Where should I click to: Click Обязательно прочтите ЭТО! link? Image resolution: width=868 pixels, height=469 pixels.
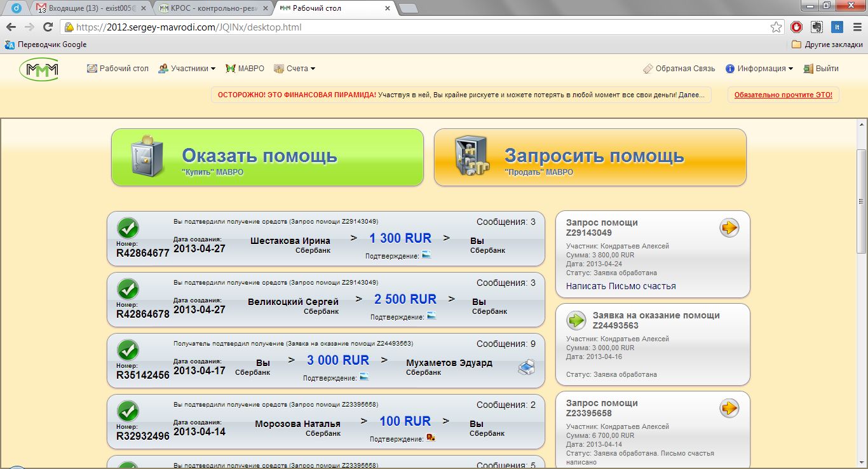783,95
